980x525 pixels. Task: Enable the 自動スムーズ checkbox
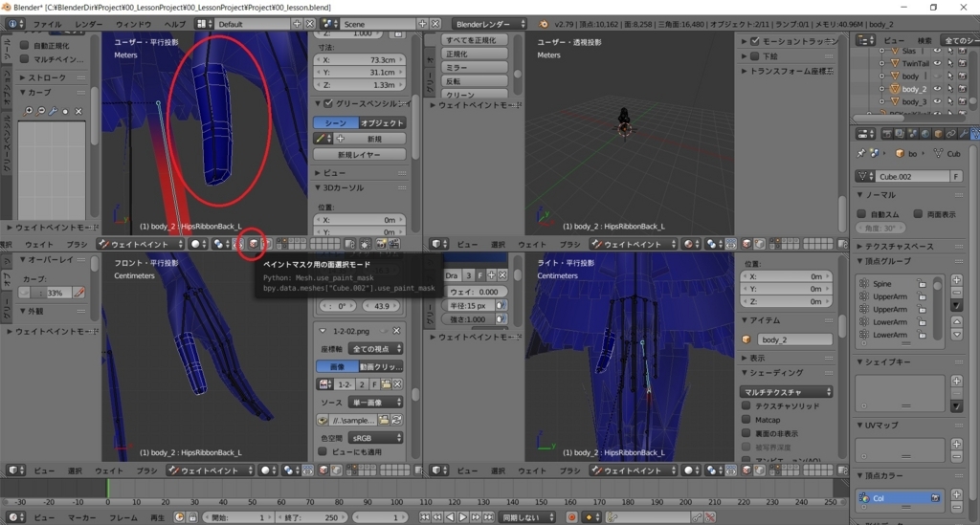(861, 214)
